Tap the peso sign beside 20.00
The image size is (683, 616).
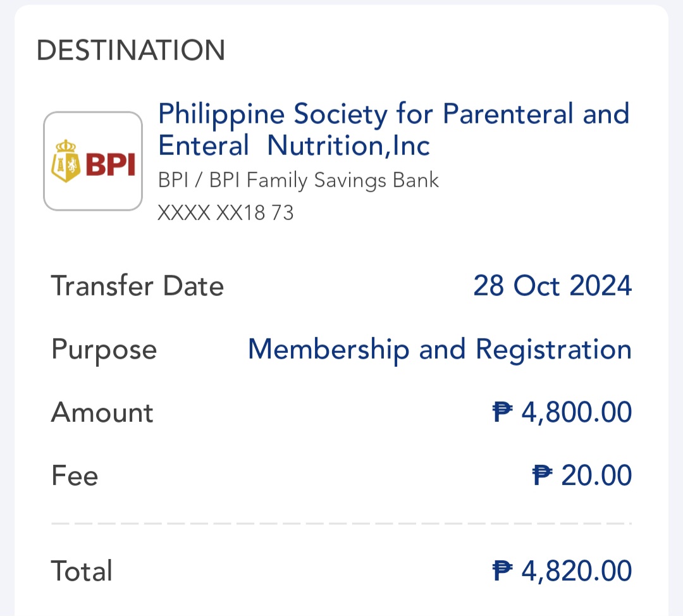tap(543, 475)
